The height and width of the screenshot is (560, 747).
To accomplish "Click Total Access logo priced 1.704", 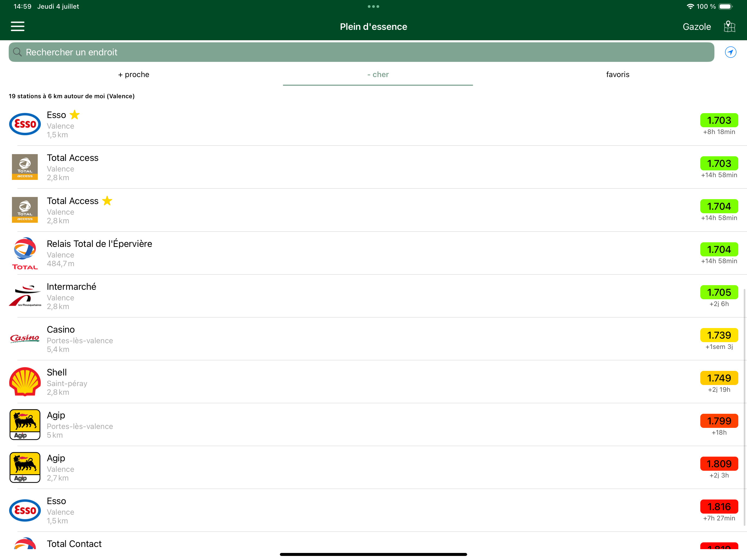I will click(x=25, y=210).
